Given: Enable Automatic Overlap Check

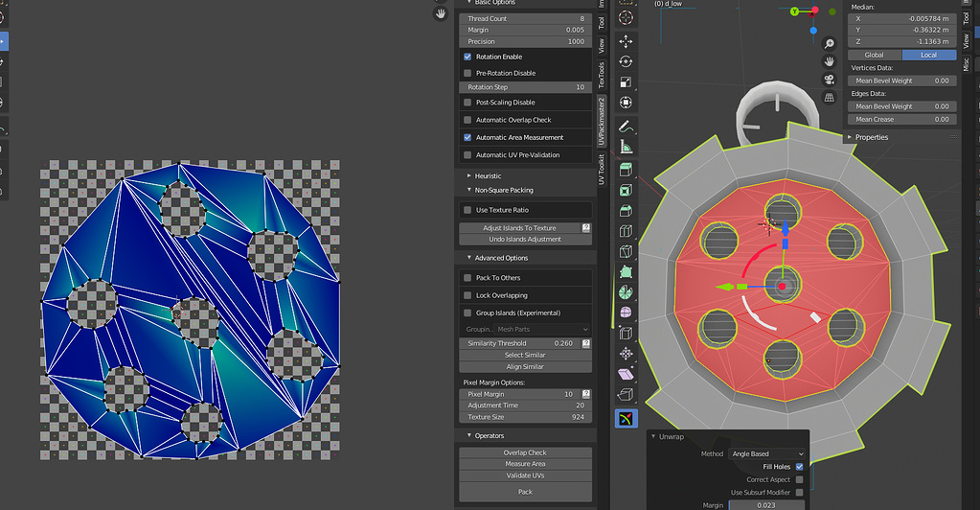Looking at the screenshot, I should (x=467, y=120).
